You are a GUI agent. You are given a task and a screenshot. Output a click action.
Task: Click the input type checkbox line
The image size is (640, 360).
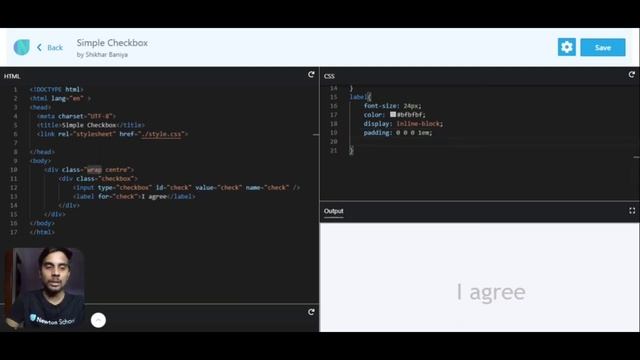tap(187, 188)
